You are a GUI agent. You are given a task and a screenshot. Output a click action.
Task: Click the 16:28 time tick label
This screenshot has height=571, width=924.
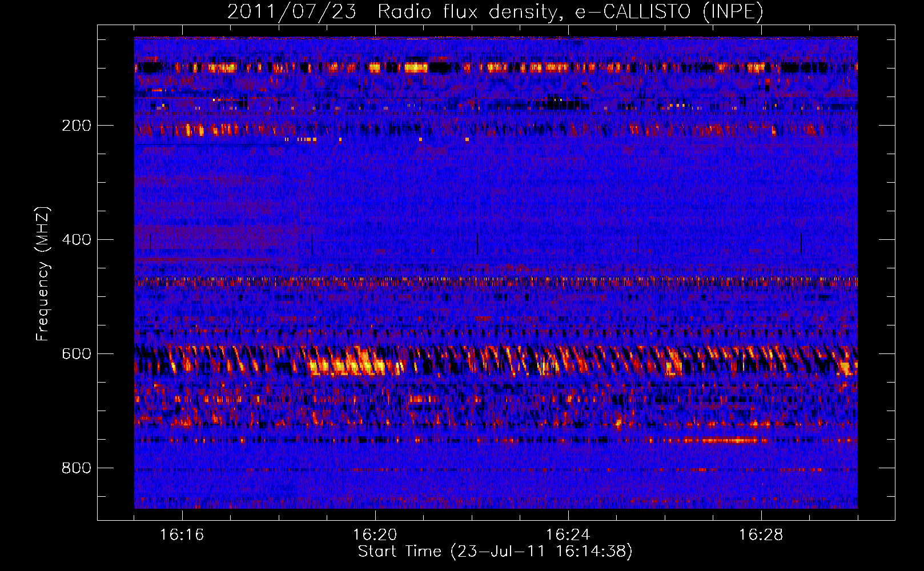pos(761,535)
